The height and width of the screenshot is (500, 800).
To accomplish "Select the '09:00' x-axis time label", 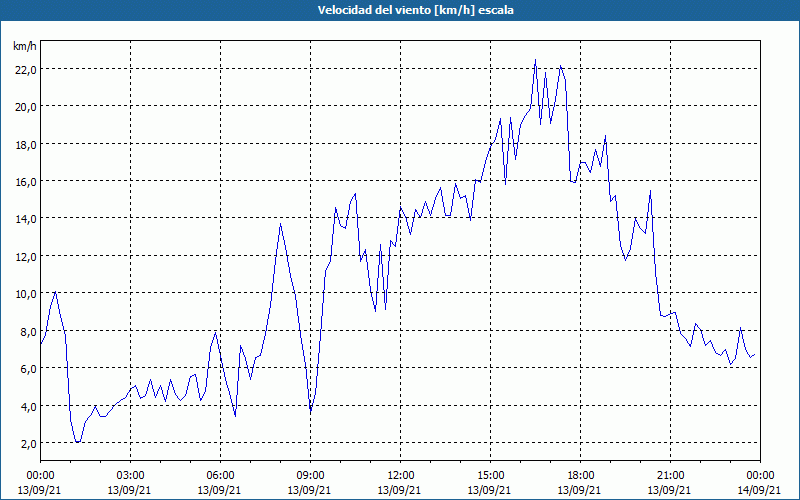I will pyautogui.click(x=310, y=476).
